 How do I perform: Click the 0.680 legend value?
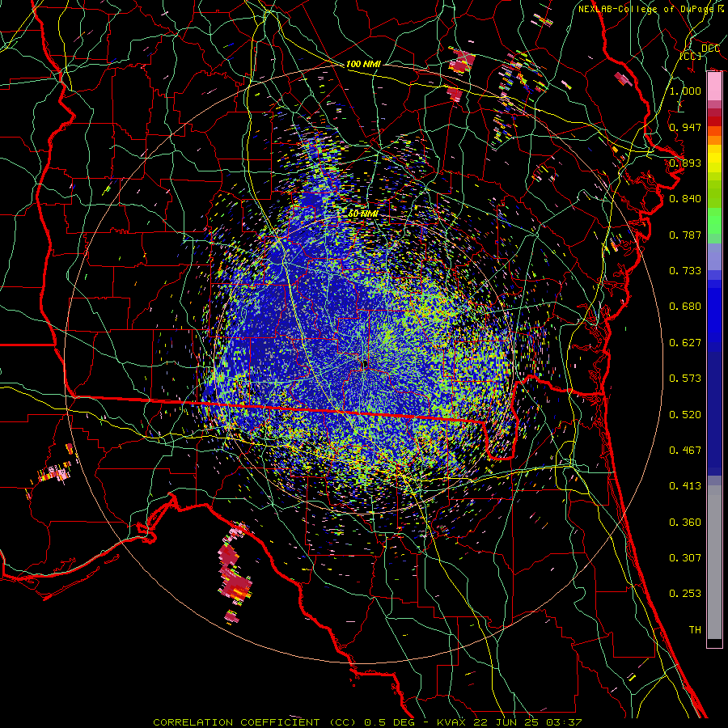(685, 307)
